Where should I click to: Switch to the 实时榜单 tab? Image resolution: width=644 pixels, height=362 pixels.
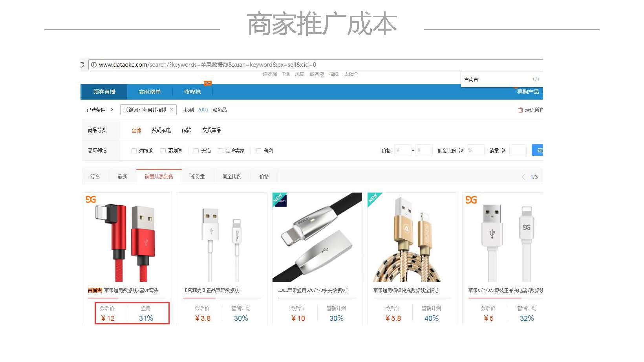150,92
